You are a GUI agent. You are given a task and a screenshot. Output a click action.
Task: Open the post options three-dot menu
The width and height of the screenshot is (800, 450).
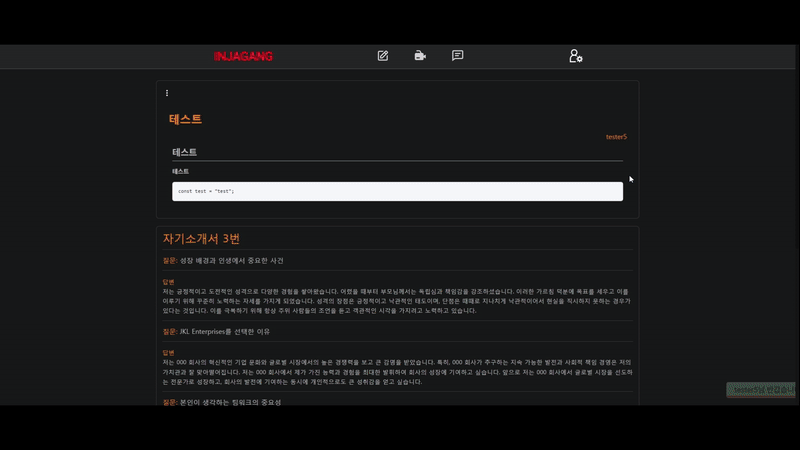tap(167, 93)
